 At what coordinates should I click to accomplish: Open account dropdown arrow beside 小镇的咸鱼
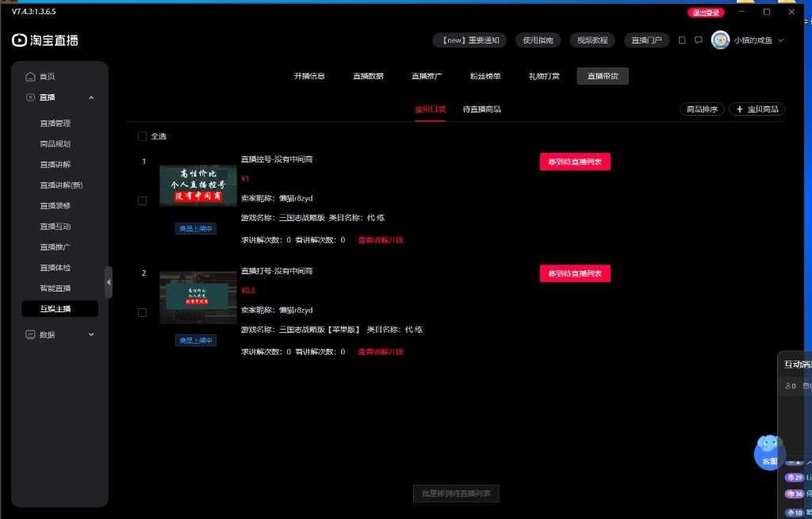(x=780, y=40)
